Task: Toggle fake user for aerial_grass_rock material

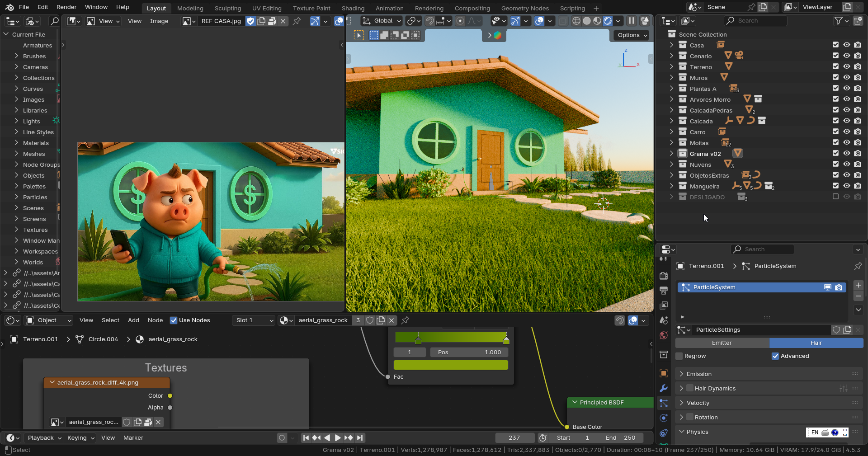Action: click(370, 320)
